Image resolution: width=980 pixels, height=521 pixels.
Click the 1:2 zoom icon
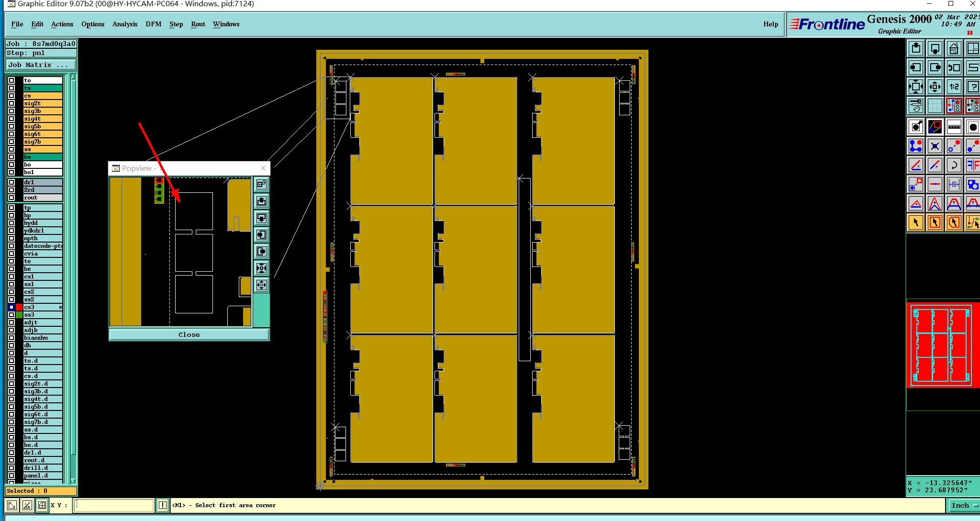point(954,87)
